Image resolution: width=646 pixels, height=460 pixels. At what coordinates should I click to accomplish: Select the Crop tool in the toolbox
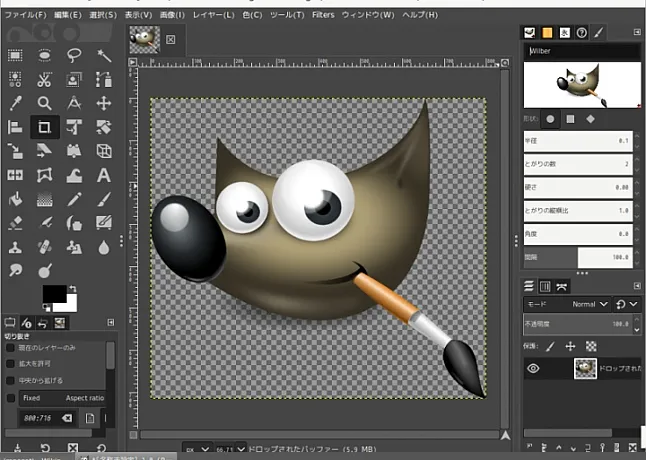coord(44,127)
